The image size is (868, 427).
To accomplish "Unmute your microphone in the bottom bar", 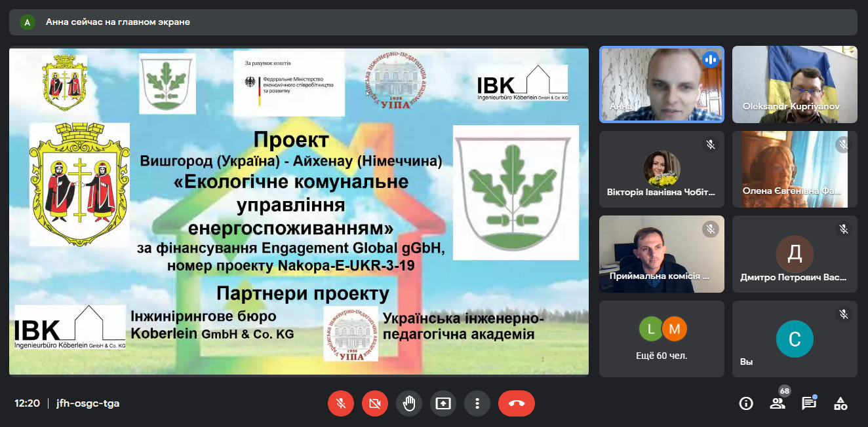I will coord(341,403).
